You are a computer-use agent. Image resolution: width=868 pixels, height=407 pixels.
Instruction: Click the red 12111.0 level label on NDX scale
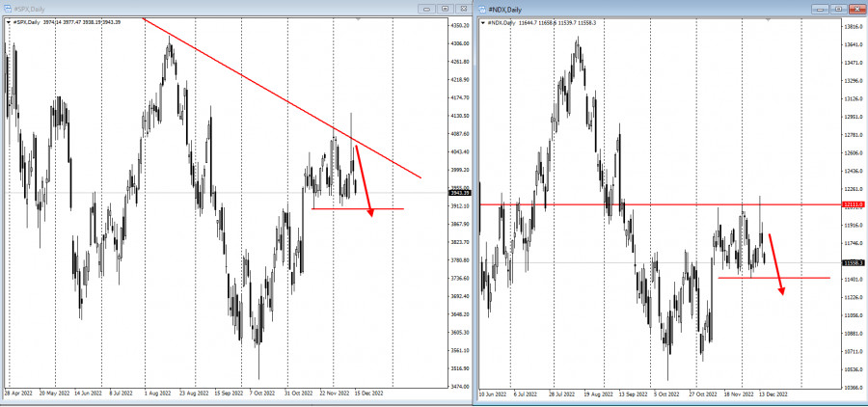854,204
